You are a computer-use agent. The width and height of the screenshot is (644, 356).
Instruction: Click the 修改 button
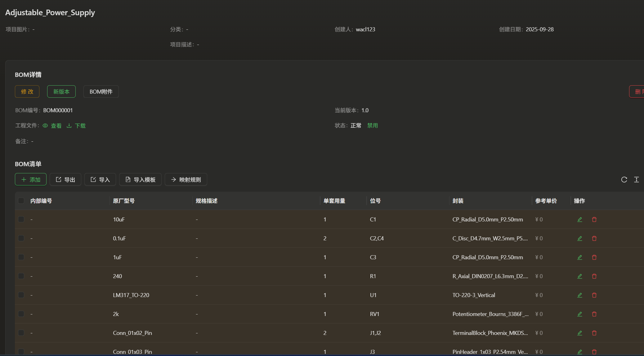pos(27,91)
